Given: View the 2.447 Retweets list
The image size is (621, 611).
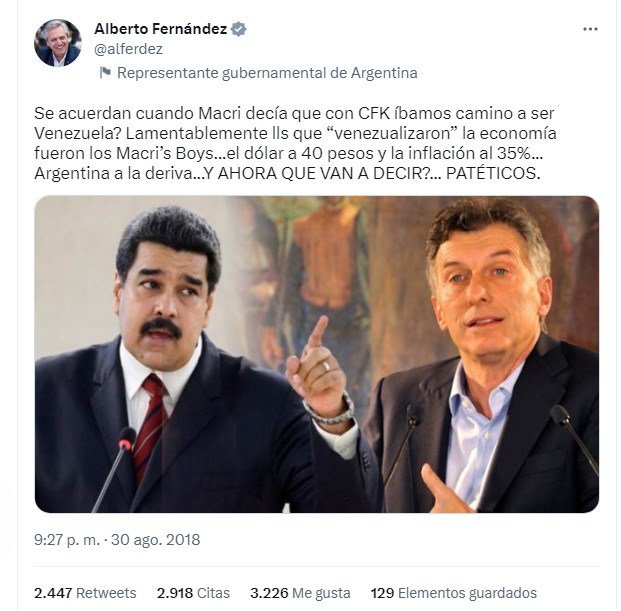Looking at the screenshot, I should coord(85,593).
